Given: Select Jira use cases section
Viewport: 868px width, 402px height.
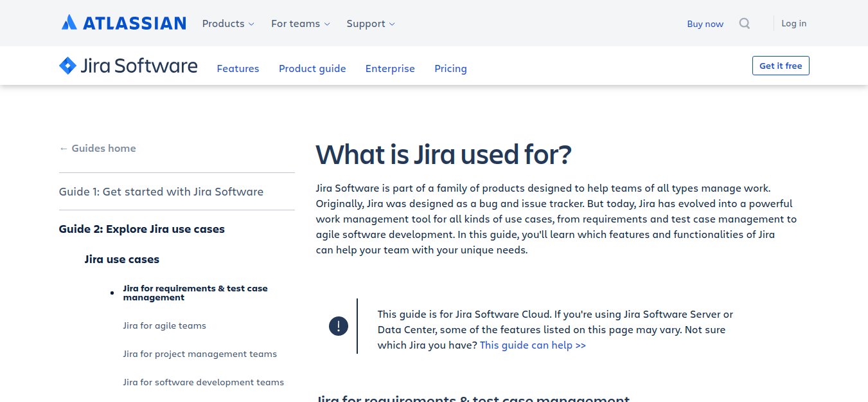Looking at the screenshot, I should [x=122, y=259].
